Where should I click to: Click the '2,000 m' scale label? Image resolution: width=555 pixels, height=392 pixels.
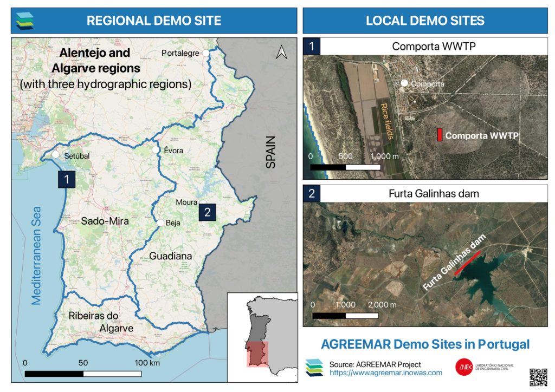[382, 305]
